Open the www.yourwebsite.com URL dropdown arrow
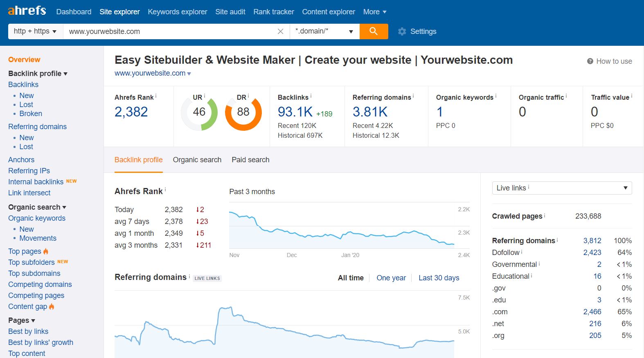This screenshot has height=358, width=644. click(x=189, y=74)
